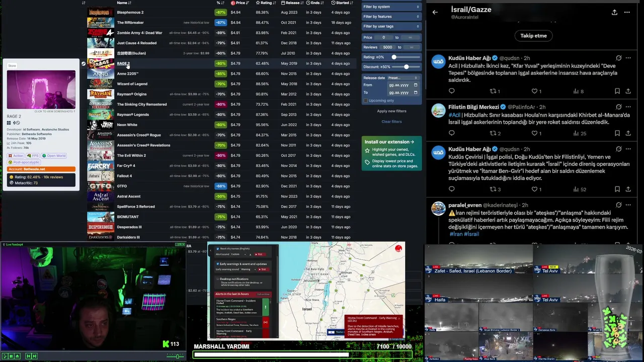Click Install our extension link

(389, 142)
